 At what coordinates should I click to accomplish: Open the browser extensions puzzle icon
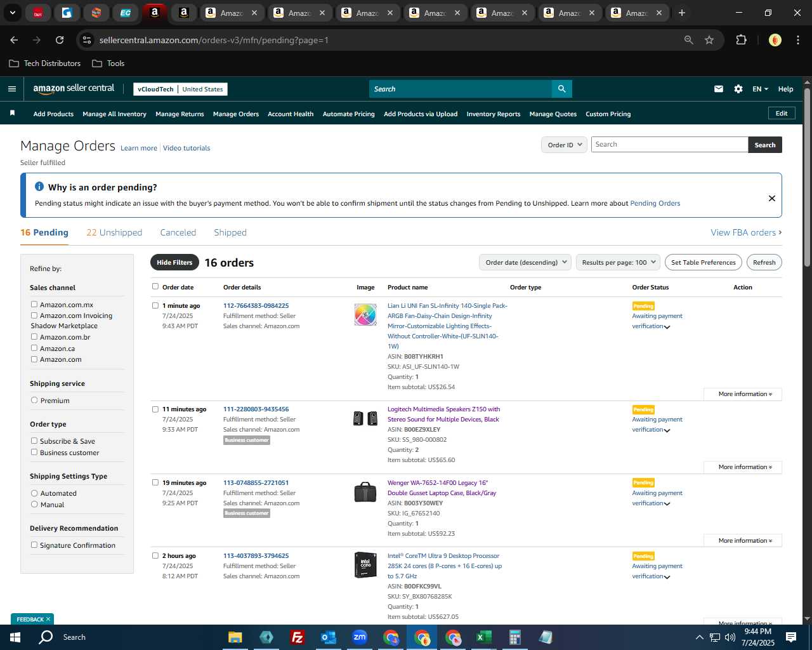pos(741,40)
